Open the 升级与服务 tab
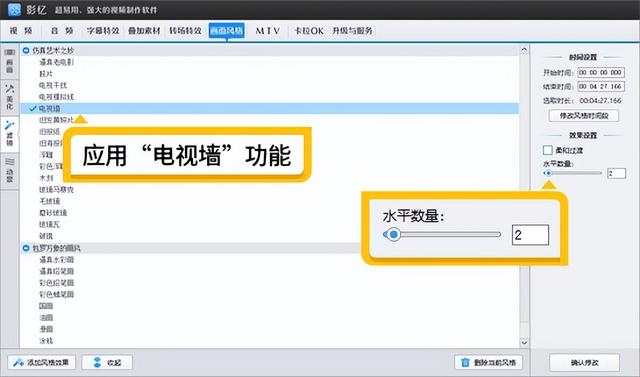 (352, 31)
